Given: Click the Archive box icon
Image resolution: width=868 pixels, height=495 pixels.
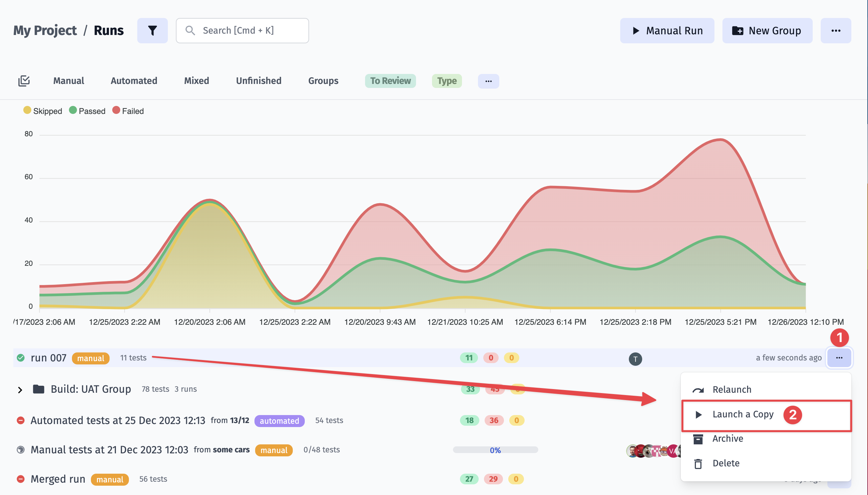Looking at the screenshot, I should 698,439.
